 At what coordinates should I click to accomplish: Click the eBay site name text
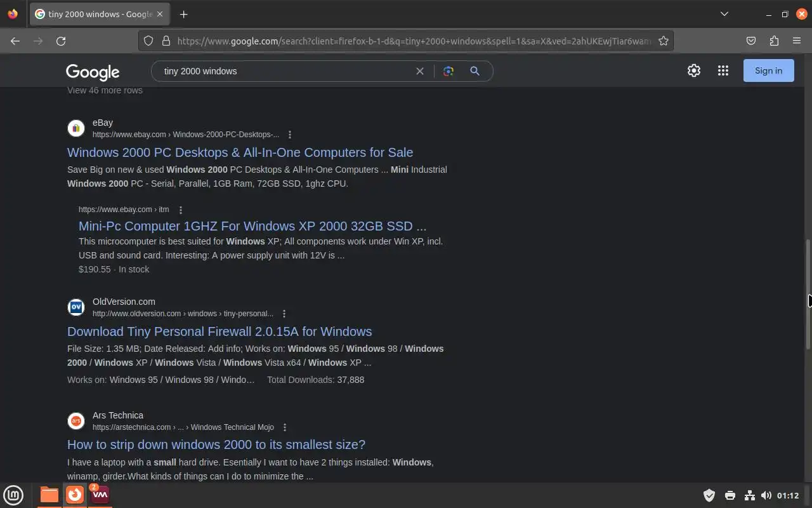tap(103, 123)
